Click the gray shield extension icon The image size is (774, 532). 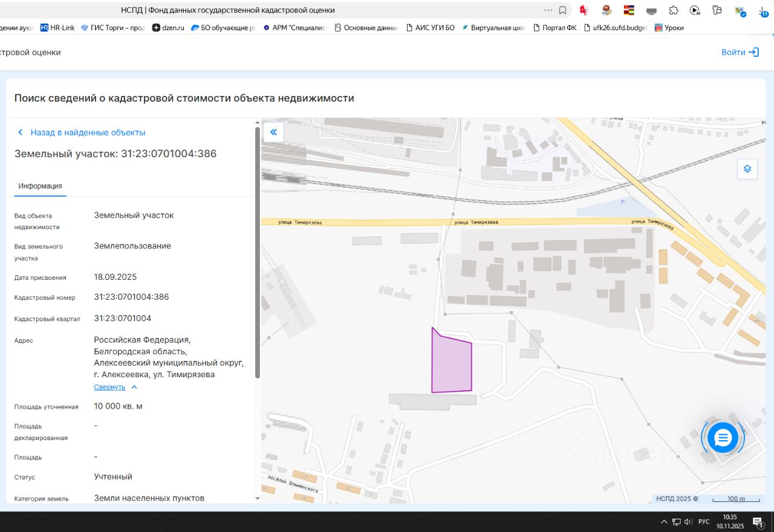point(651,10)
